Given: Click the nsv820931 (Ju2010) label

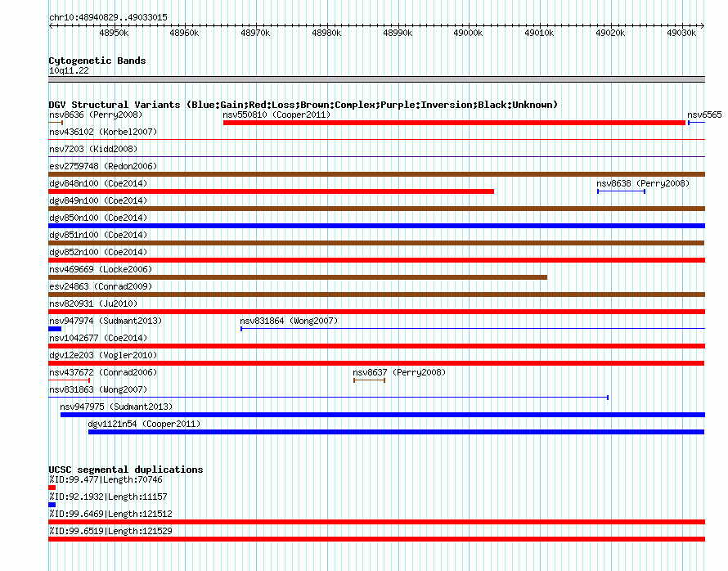Looking at the screenshot, I should click(x=93, y=303).
